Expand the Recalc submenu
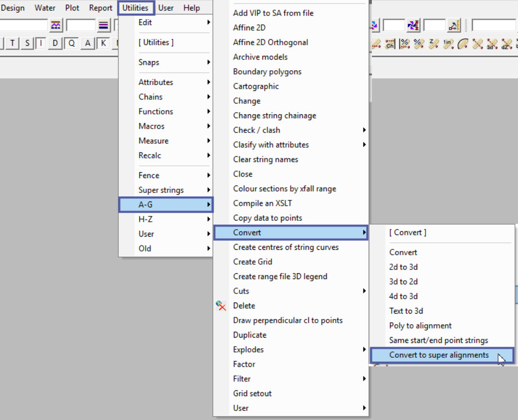 (x=166, y=155)
